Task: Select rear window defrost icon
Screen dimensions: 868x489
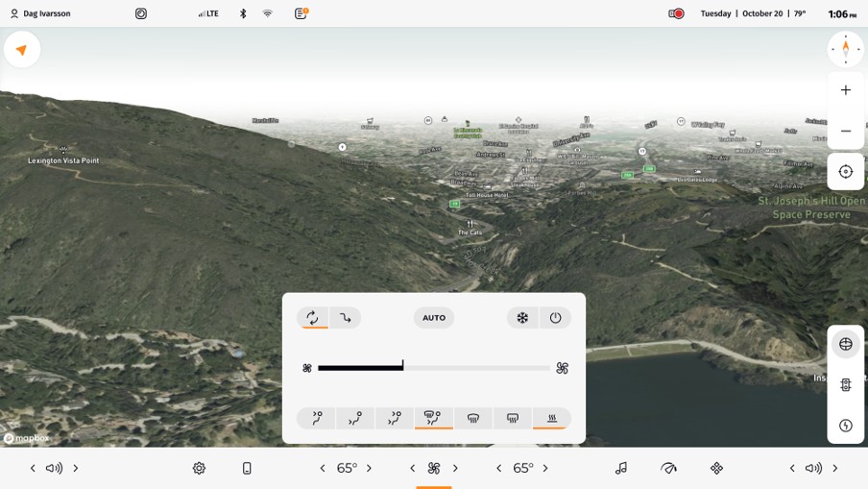Action: (513, 419)
